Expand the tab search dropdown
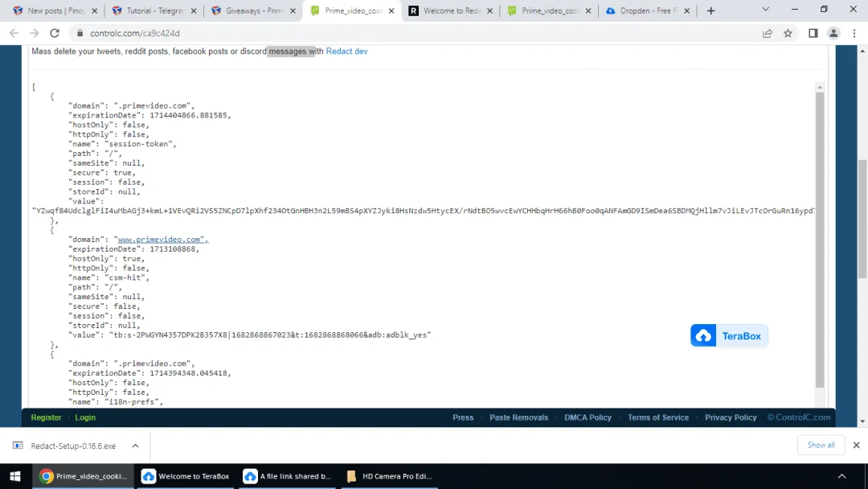 point(766,10)
